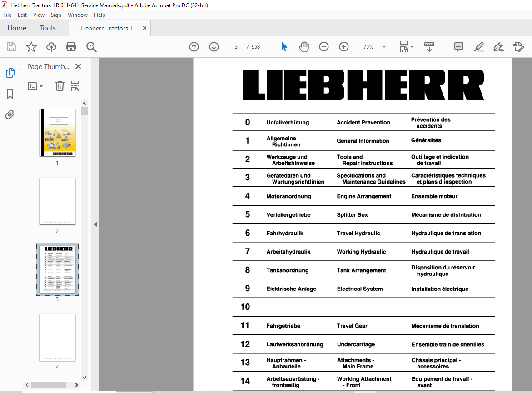Viewport: 532px width, 393px height.
Task: Open the Sign document tool
Action: pyautogui.click(x=498, y=47)
